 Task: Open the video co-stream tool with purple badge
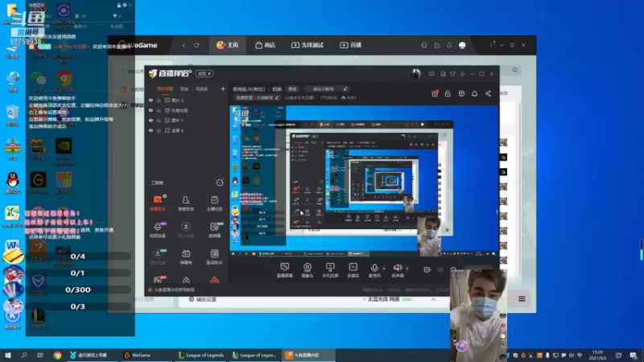(x=157, y=230)
